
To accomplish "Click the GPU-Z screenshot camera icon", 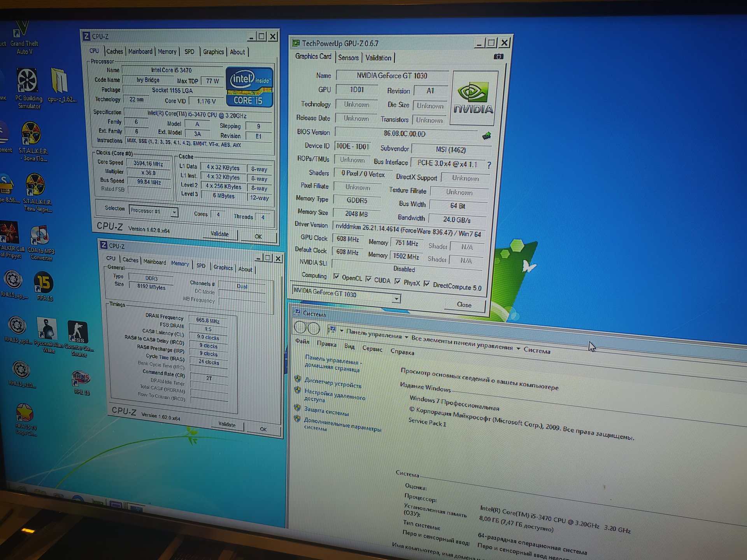I will coord(498,57).
